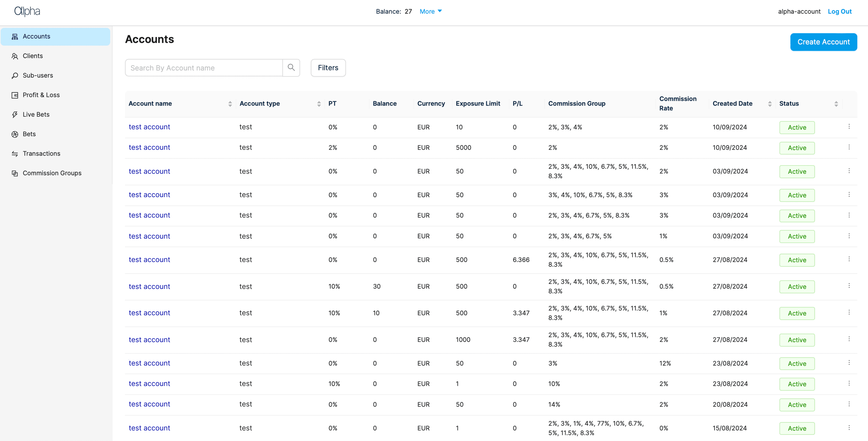
Task: Click the Exposure Limit column header
Action: (x=478, y=104)
